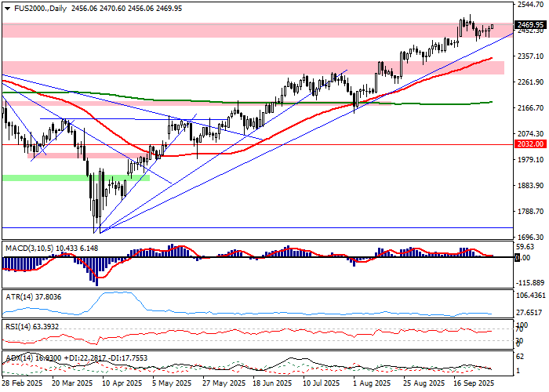
Task: Click the red 2032.00 price level tag
Action: point(530,145)
